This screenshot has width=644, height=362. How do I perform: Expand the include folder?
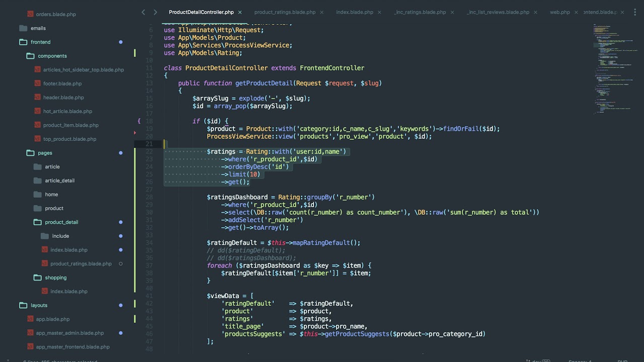point(44,236)
